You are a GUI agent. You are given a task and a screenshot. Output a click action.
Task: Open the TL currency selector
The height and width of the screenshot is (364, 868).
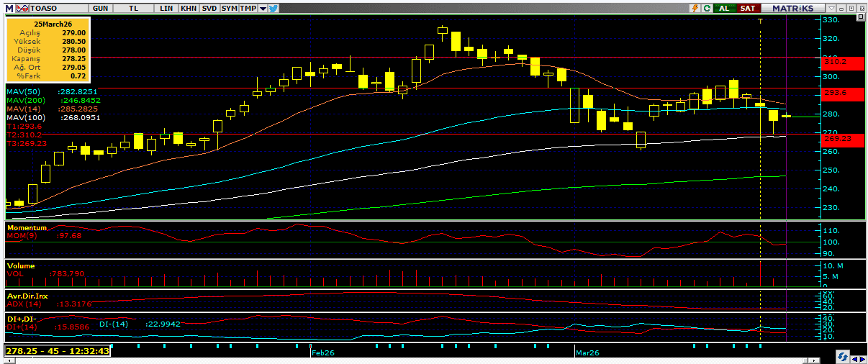click(134, 8)
